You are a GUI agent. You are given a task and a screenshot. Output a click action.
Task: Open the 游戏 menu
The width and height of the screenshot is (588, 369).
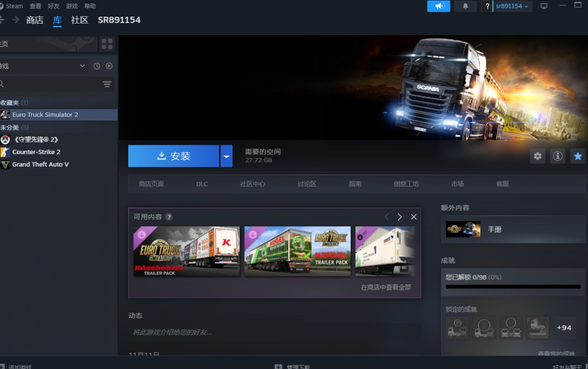tap(72, 6)
